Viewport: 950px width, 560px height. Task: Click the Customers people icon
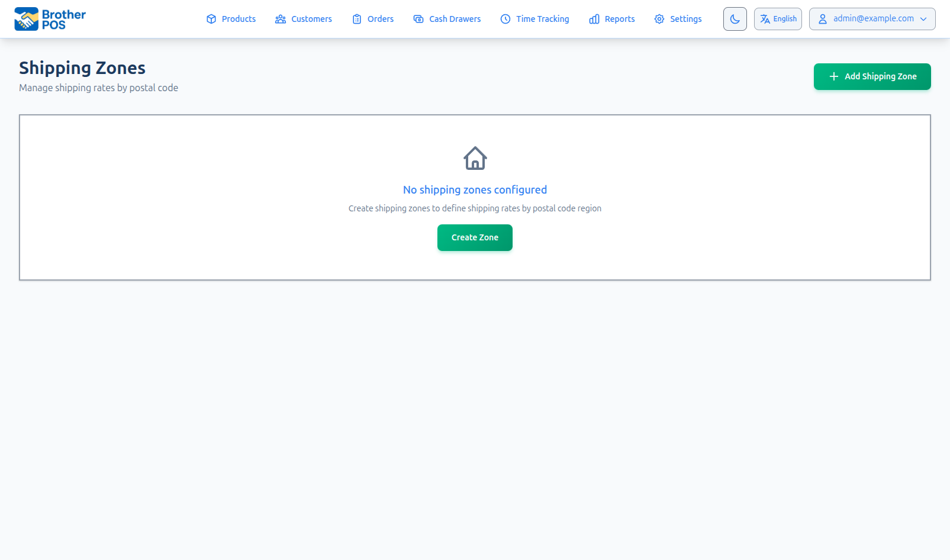click(281, 19)
